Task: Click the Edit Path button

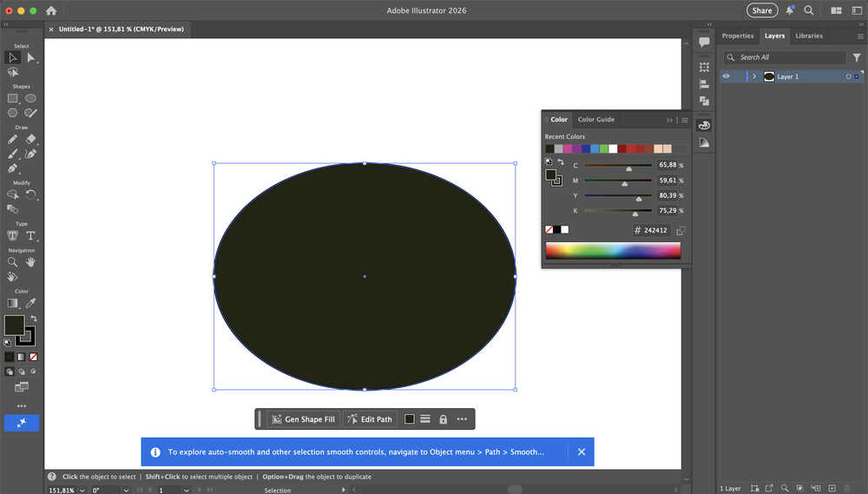Action: coord(369,419)
